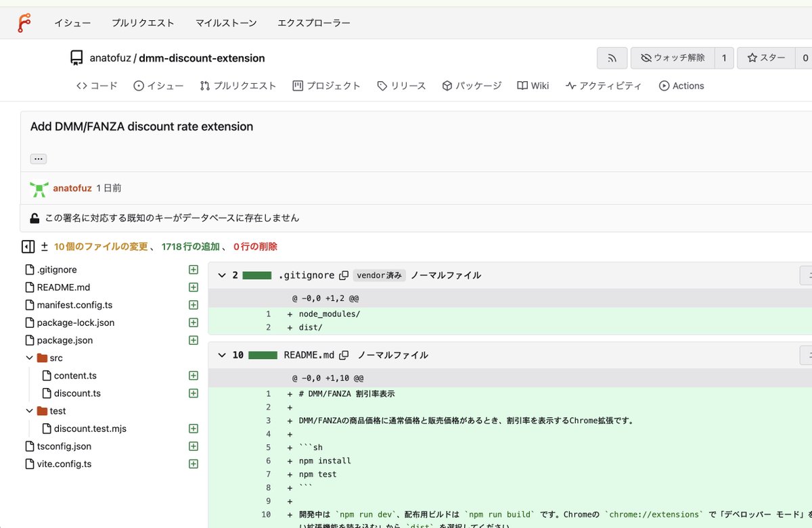
Task: Click the added-file icon next to discount.test.mjs
Action: (x=194, y=428)
